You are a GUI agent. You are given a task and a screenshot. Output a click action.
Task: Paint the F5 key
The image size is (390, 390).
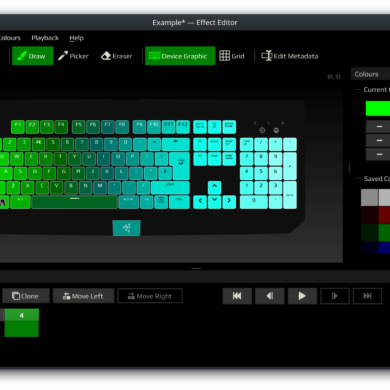pos(79,127)
